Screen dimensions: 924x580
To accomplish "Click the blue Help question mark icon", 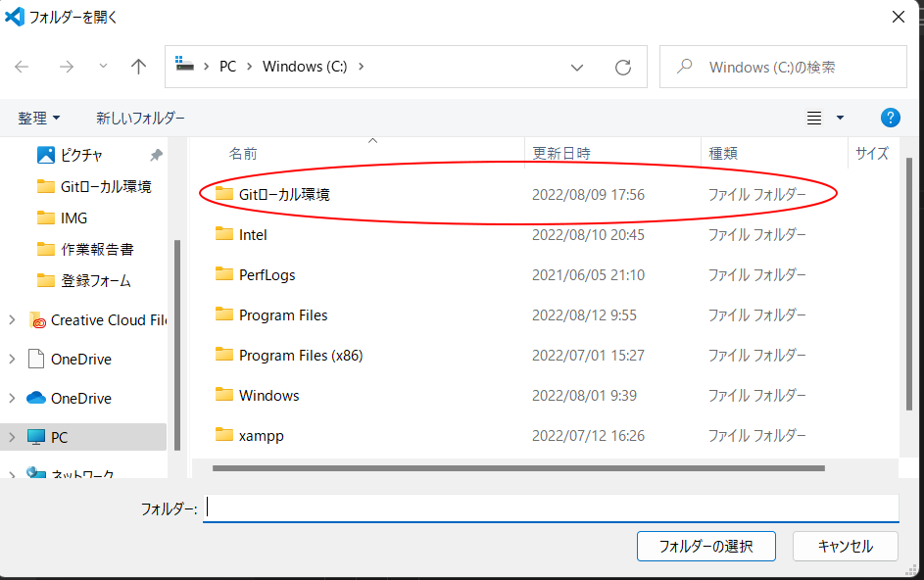I will pos(891,118).
